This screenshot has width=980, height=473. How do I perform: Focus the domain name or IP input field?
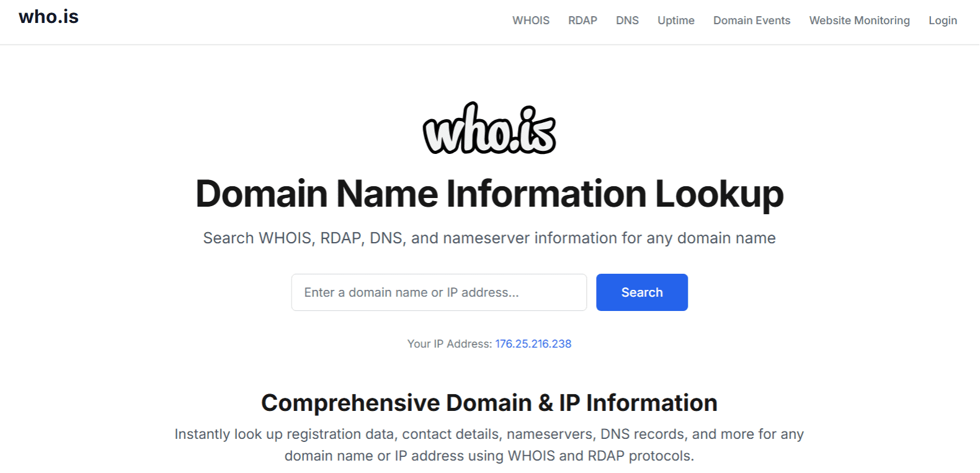(439, 292)
